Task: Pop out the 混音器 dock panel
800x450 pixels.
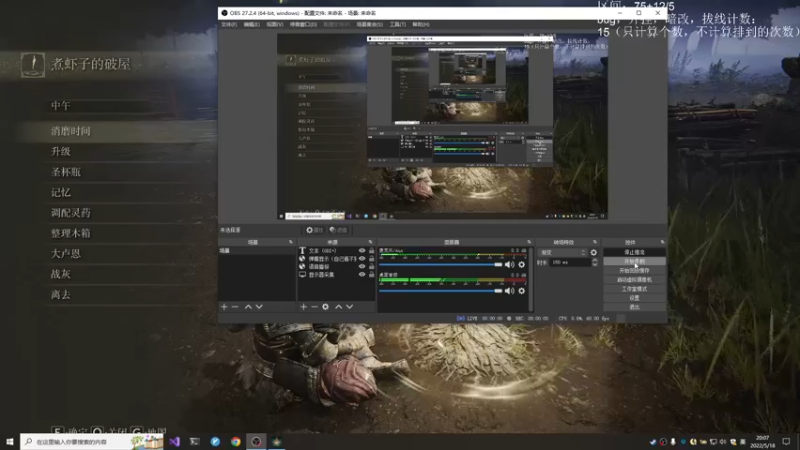Action: click(x=529, y=242)
